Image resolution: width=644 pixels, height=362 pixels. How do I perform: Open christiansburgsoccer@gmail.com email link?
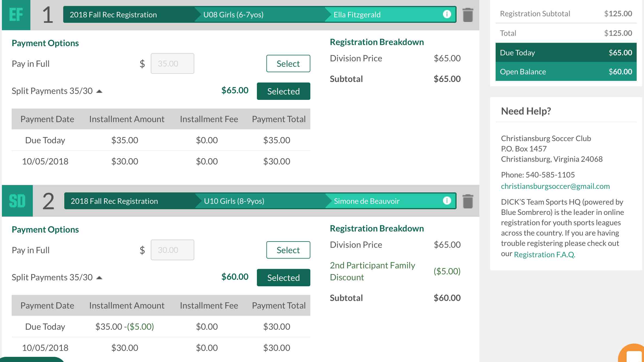(x=555, y=186)
